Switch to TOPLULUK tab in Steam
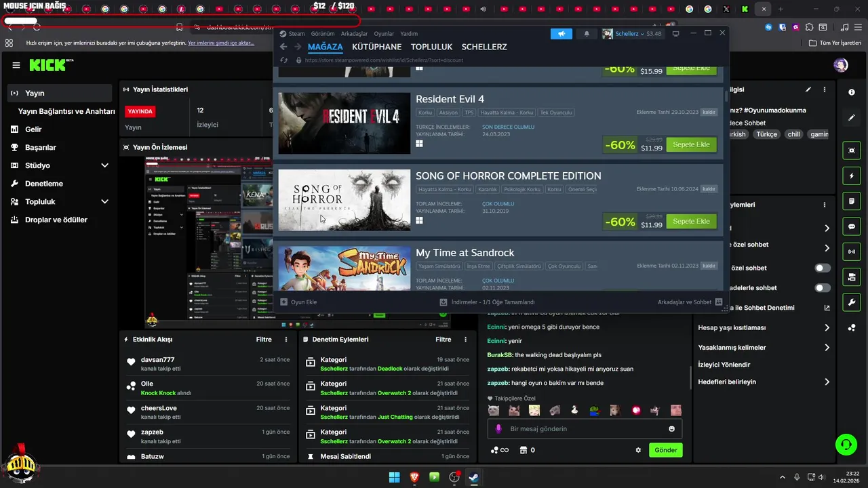 click(431, 47)
